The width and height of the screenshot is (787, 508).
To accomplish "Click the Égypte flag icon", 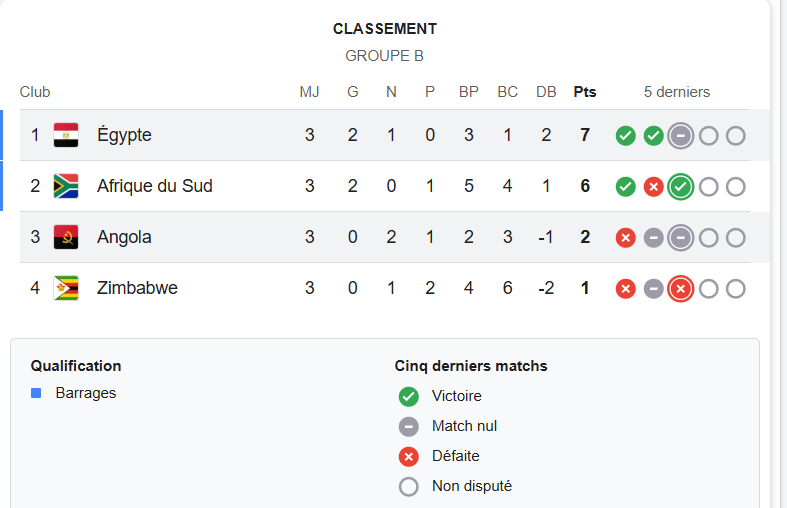I will [66, 135].
